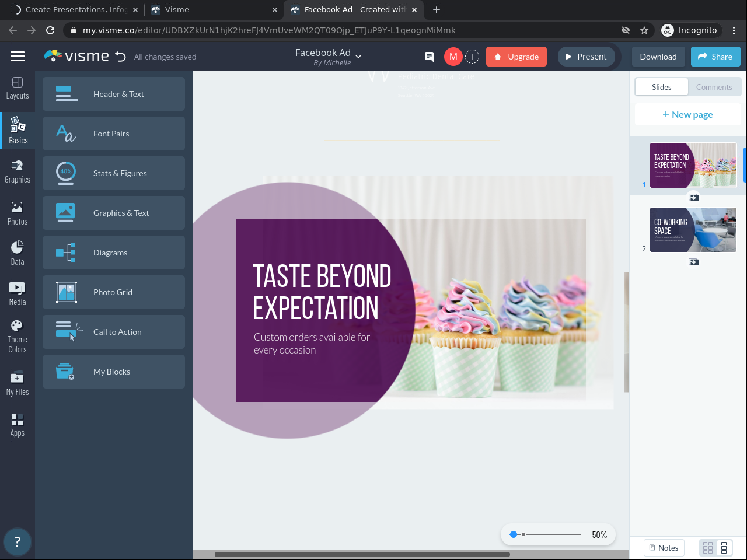Image resolution: width=747 pixels, height=560 pixels.
Task: Click the horizontal canvas scrollbar
Action: point(362,554)
